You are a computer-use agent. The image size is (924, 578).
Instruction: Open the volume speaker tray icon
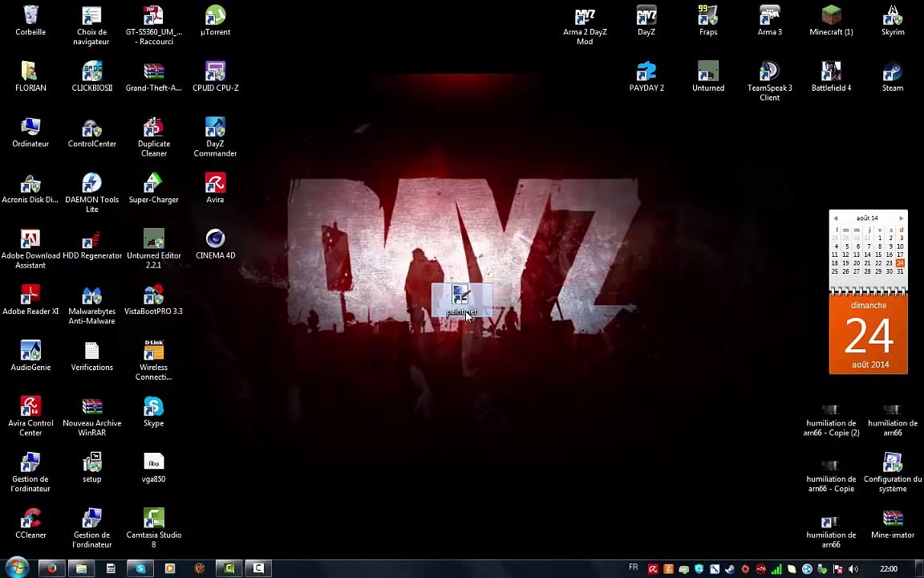click(x=853, y=569)
